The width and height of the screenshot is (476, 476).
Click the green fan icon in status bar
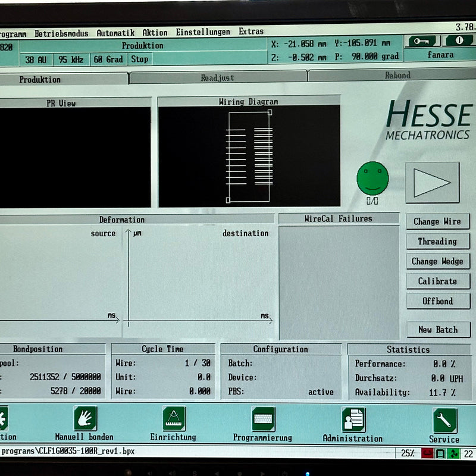coord(453,454)
